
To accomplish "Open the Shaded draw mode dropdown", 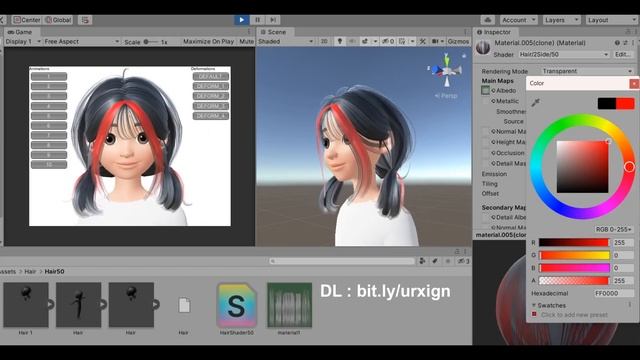I will tap(286, 41).
